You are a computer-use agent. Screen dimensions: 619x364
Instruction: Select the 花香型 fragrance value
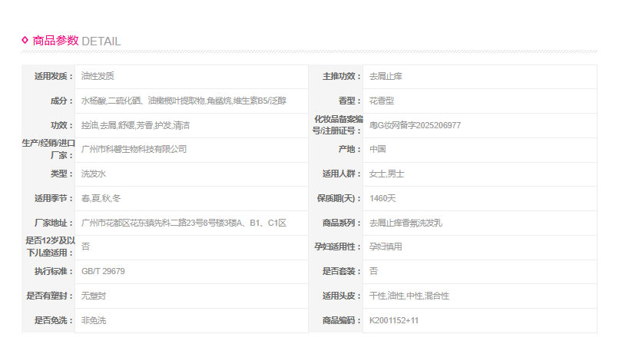click(382, 101)
